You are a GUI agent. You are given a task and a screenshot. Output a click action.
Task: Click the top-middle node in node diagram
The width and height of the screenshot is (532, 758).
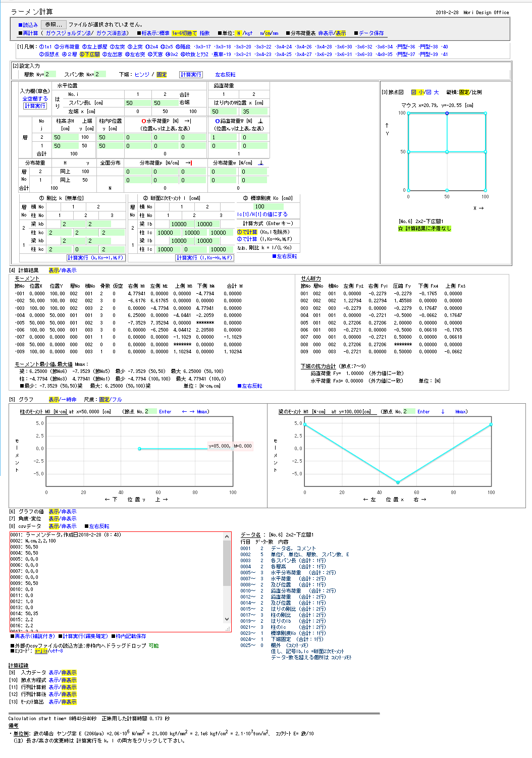click(x=447, y=113)
